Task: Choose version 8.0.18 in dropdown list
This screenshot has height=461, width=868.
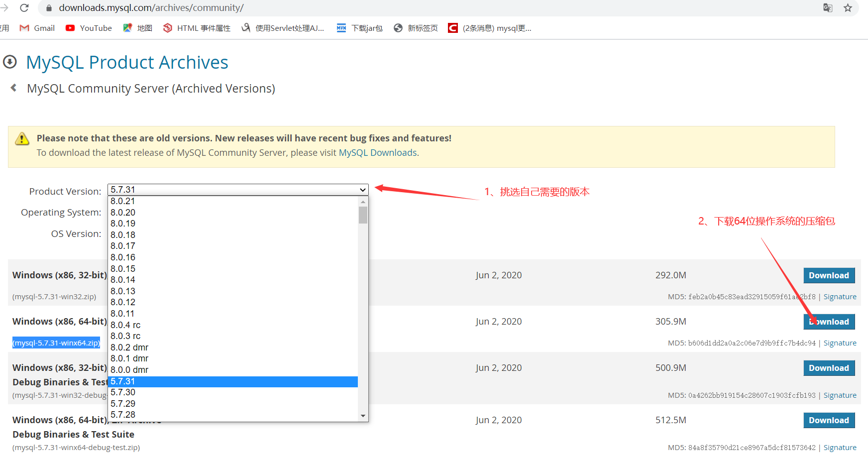Action: click(233, 235)
